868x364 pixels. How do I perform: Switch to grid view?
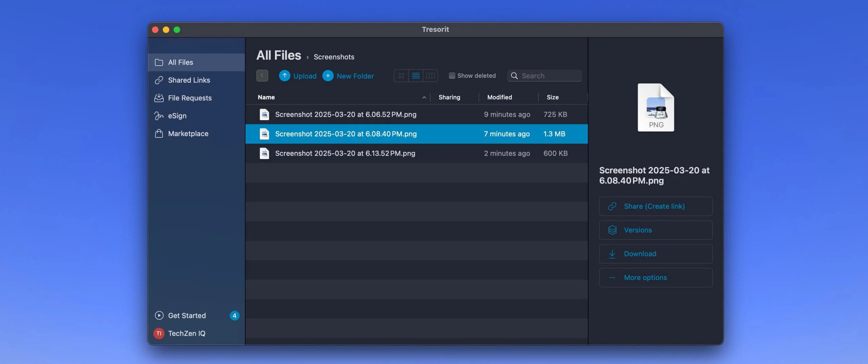(401, 76)
